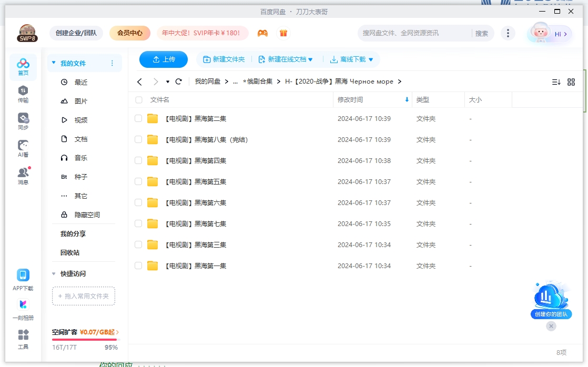588x367 pixels.
Task: Open folder icon of 黑海第一集
Action: [x=152, y=266]
